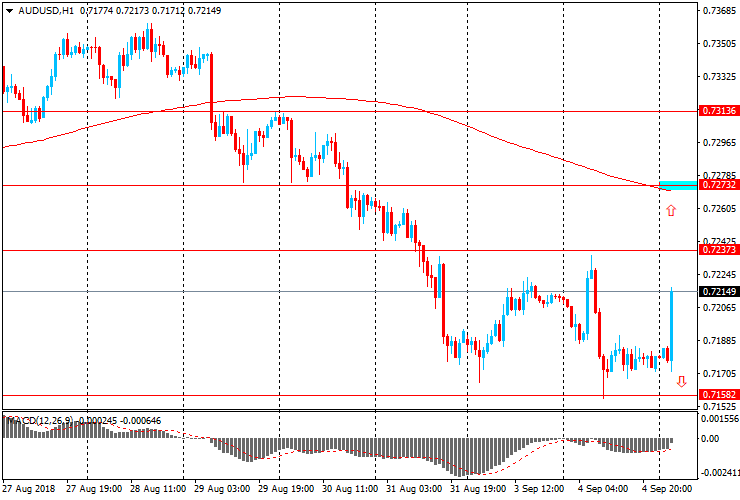Click the 0.73136 red price level label
This screenshot has height=500, width=740.
pyautogui.click(x=719, y=111)
